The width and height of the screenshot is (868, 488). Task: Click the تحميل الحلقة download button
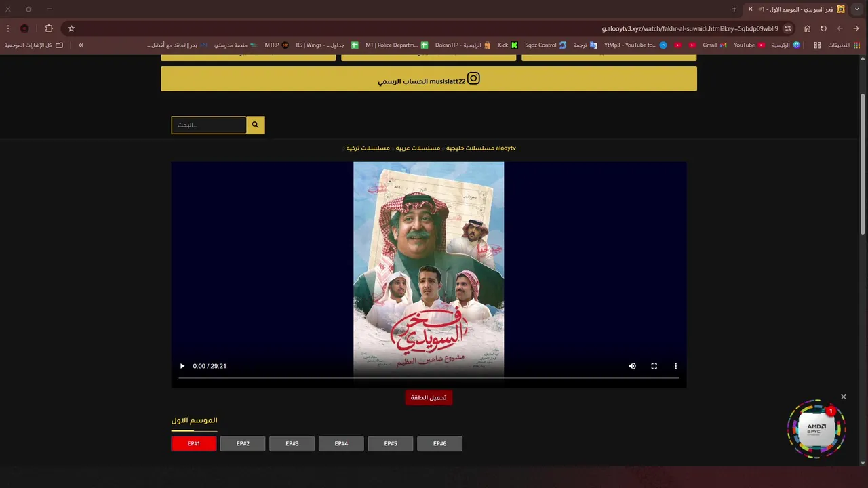coord(429,398)
